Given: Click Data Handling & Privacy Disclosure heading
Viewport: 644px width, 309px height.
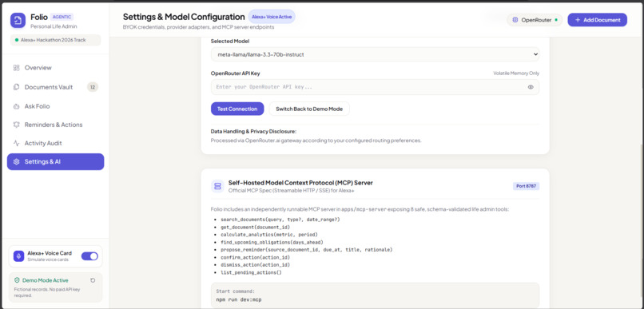Looking at the screenshot, I should [253, 131].
